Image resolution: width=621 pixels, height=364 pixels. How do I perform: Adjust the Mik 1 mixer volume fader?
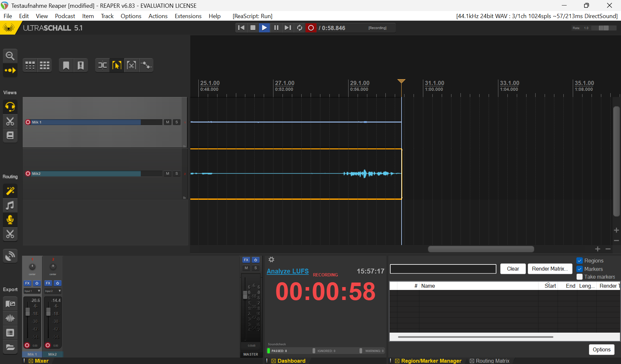[28, 312]
